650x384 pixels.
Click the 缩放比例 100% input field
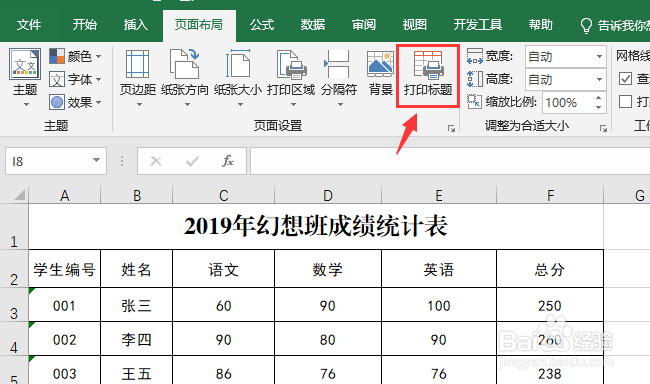(568, 102)
